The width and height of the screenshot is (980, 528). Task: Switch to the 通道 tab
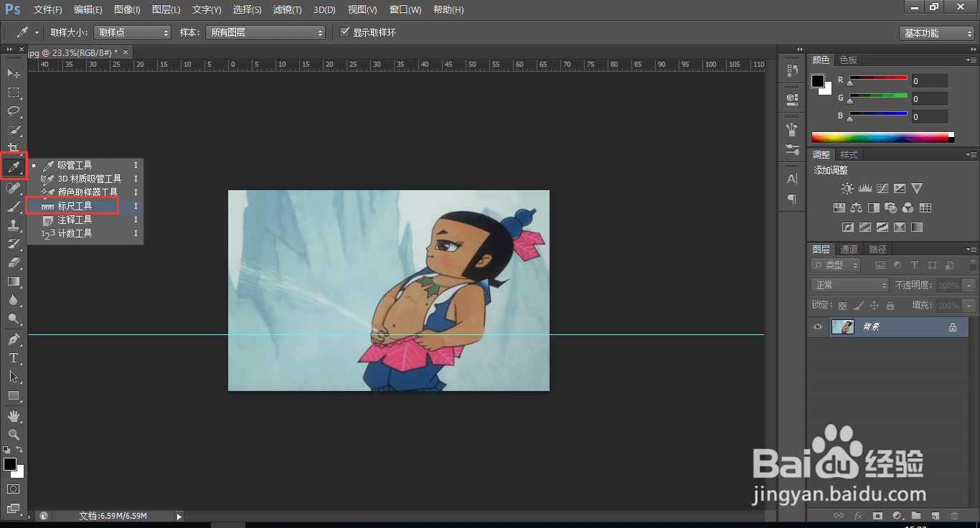849,249
